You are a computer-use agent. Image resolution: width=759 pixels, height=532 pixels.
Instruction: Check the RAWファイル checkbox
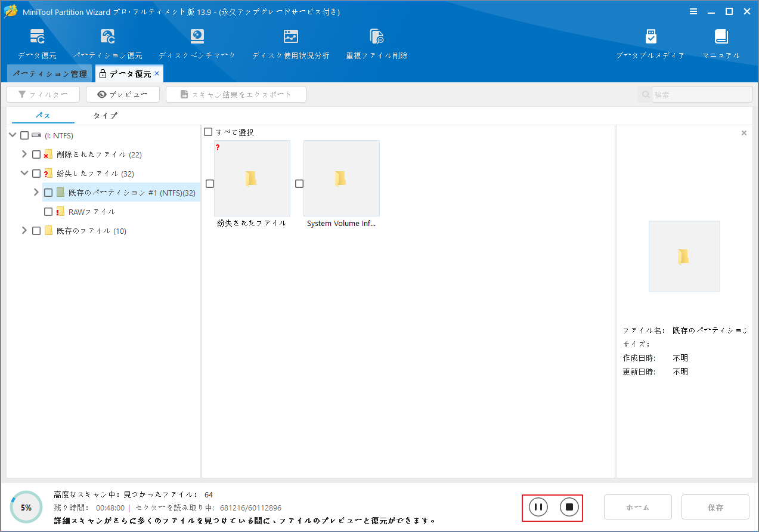pos(48,212)
